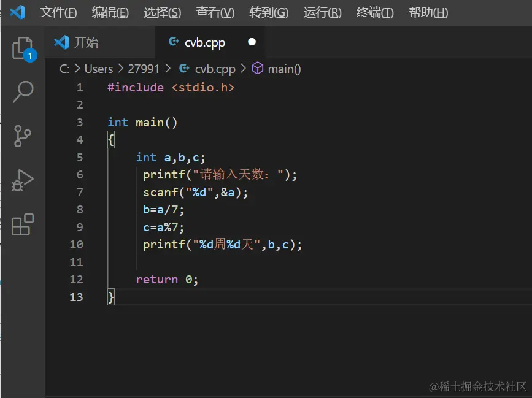532x398 pixels.
Task: Click the C++ file icon on cvb.cpp tab
Action: coord(174,42)
